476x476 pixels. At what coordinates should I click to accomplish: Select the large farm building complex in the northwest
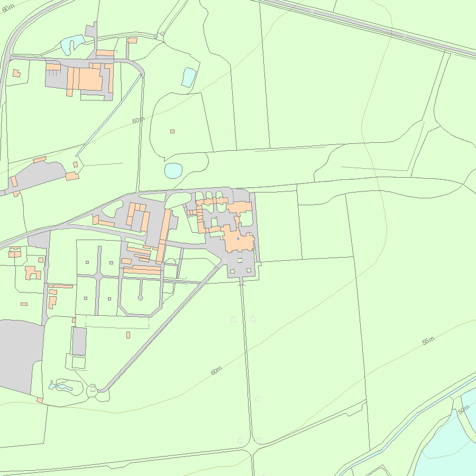[87, 79]
